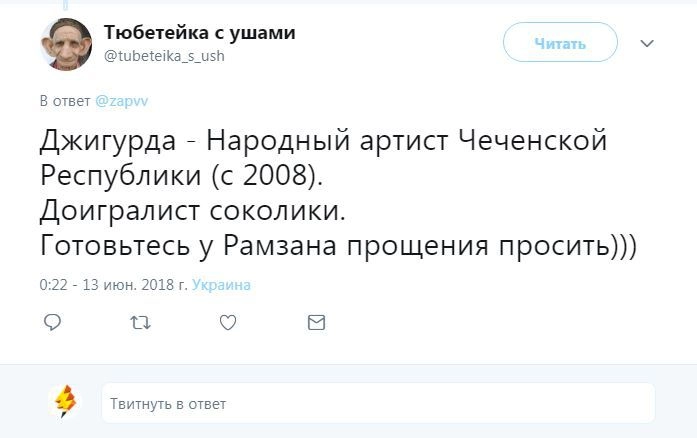The width and height of the screenshot is (697, 438).
Task: Send tweet via direct message envelope icon
Action: coord(316,322)
